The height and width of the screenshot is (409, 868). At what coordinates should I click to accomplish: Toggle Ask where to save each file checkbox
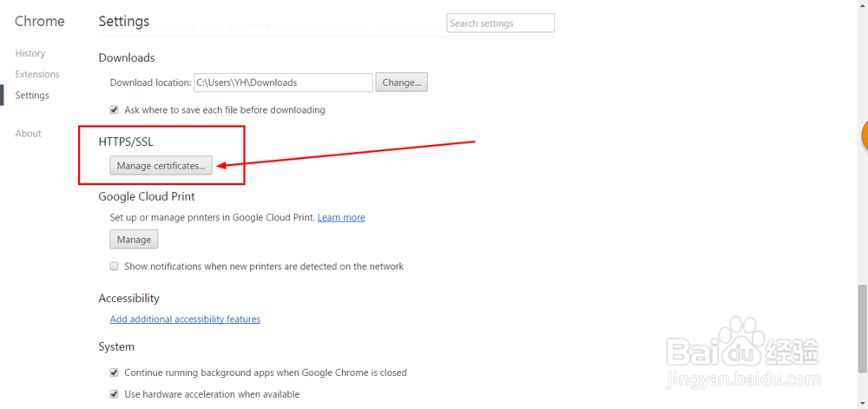click(114, 109)
